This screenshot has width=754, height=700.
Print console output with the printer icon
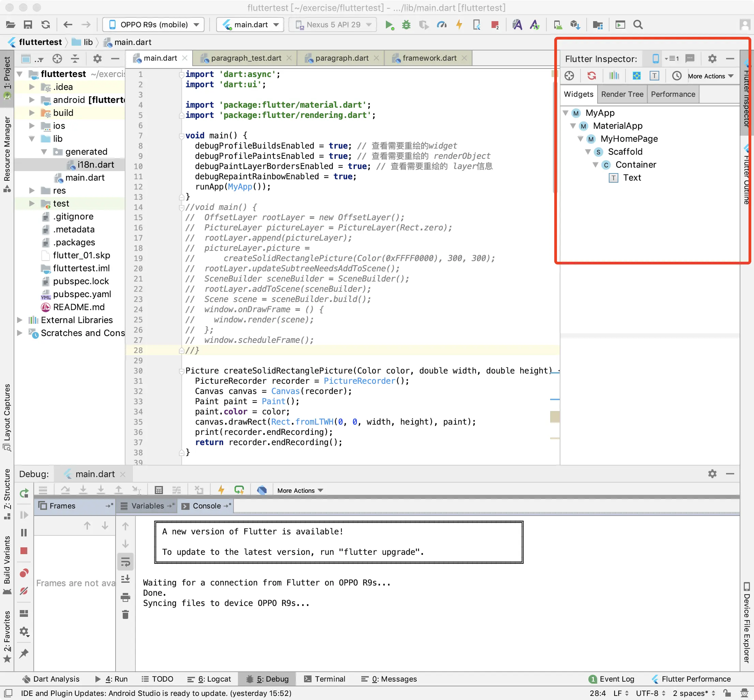[125, 597]
